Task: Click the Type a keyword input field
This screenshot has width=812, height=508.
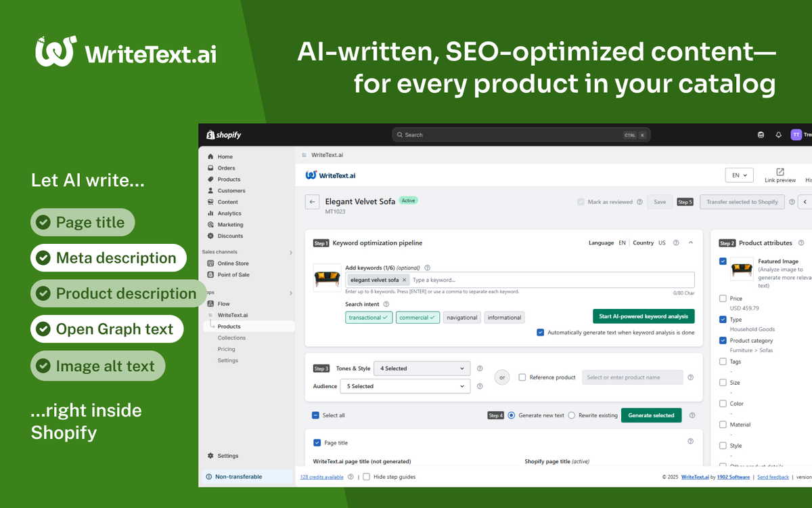Action: click(x=548, y=280)
